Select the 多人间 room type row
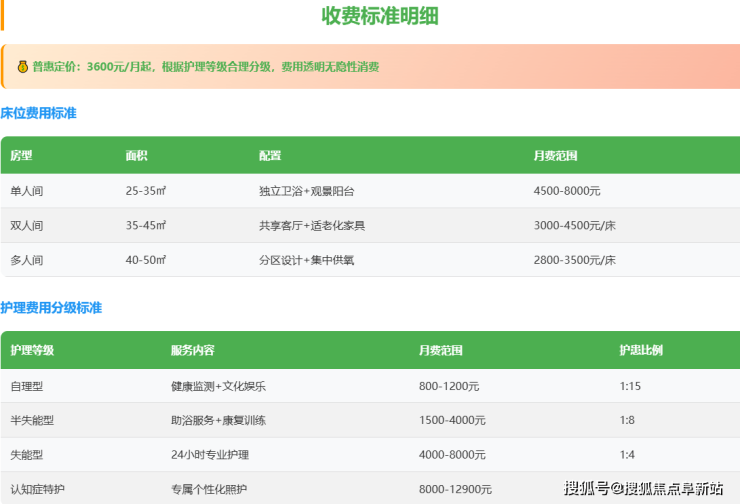Viewport: 740px width, 504px height. point(27,260)
